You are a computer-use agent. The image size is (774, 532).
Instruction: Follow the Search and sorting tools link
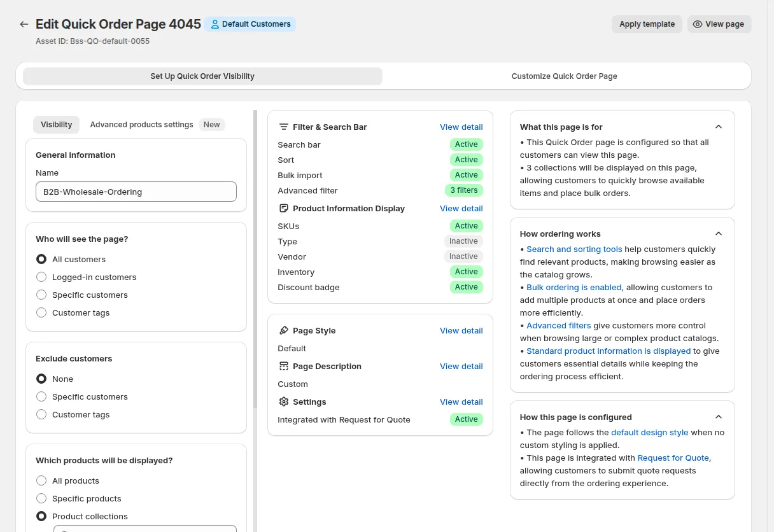(x=574, y=249)
